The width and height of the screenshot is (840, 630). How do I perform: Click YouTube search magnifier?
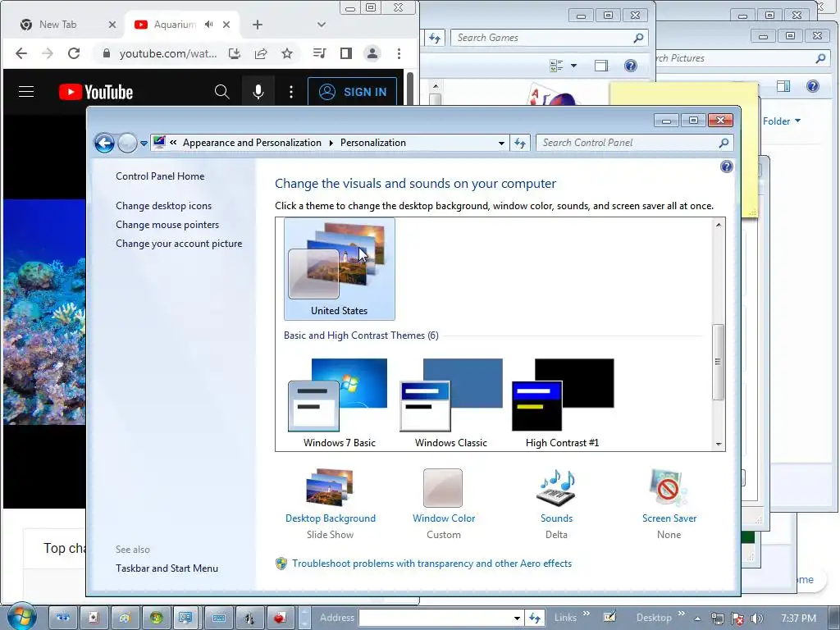coord(221,92)
